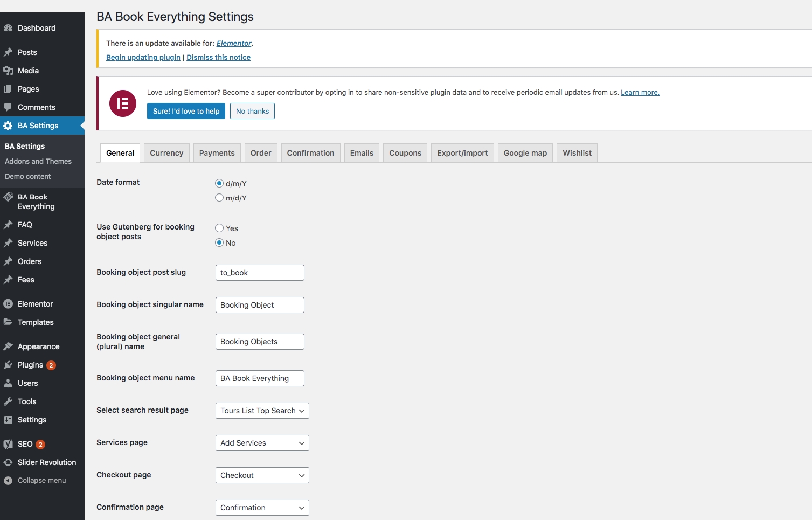Collapse the admin menu arrow icon
Screen dimensions: 812x520
click(8, 481)
